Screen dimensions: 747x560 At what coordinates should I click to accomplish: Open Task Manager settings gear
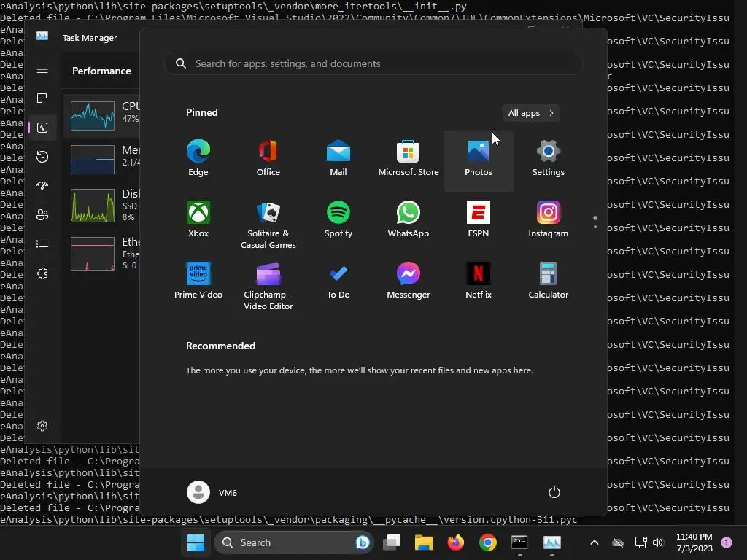[x=42, y=426]
